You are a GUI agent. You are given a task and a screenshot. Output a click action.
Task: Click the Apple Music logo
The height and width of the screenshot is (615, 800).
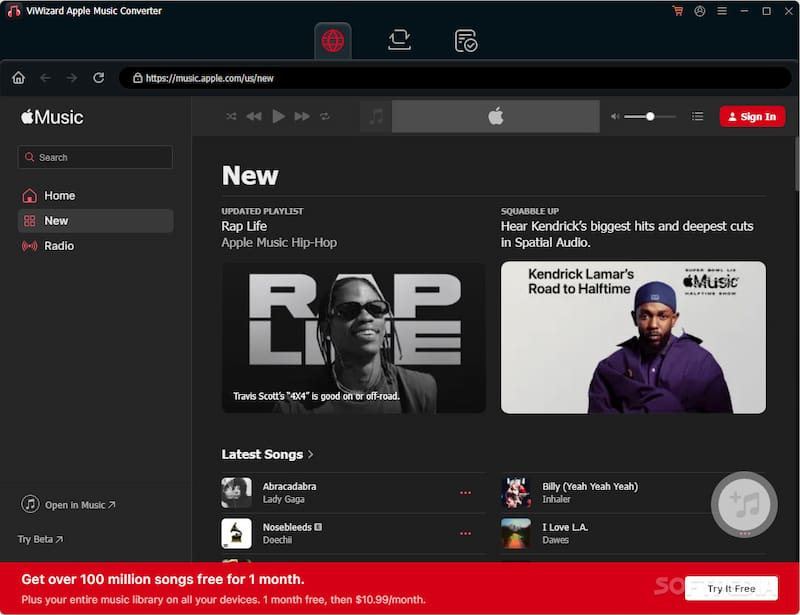[52, 117]
